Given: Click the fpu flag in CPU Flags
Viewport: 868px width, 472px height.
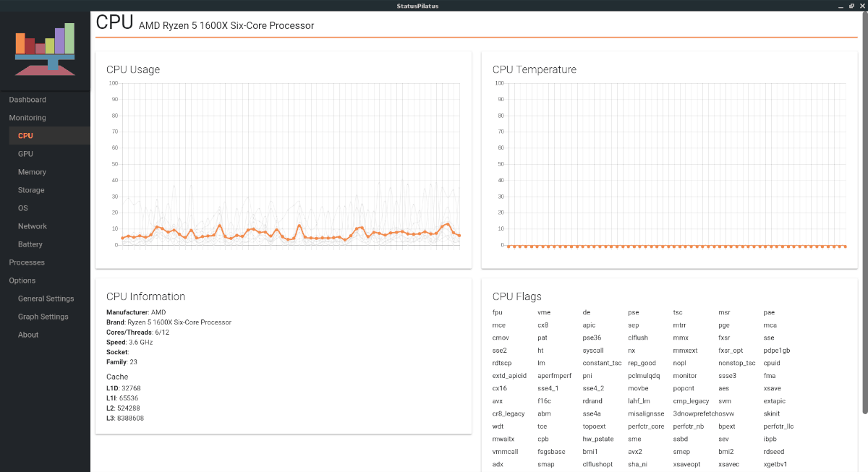Looking at the screenshot, I should click(x=498, y=312).
